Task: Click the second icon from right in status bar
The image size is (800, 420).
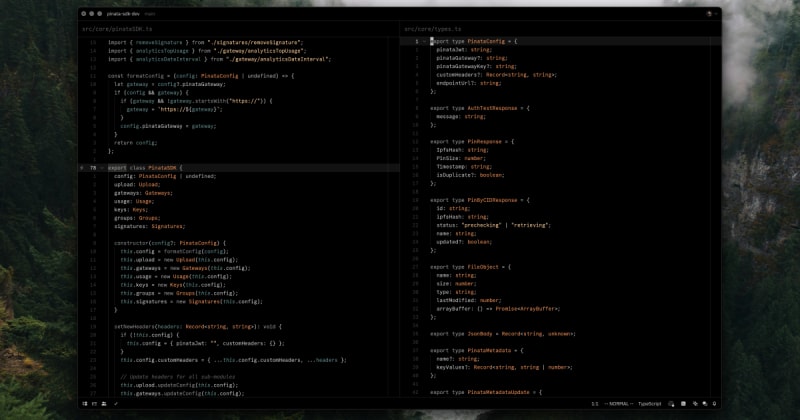Action: 703,404
